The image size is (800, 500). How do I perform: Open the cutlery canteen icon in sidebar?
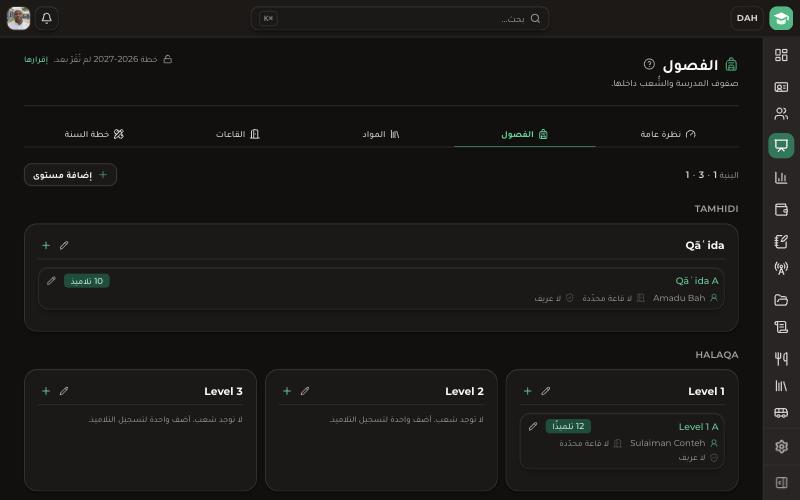tap(781, 358)
